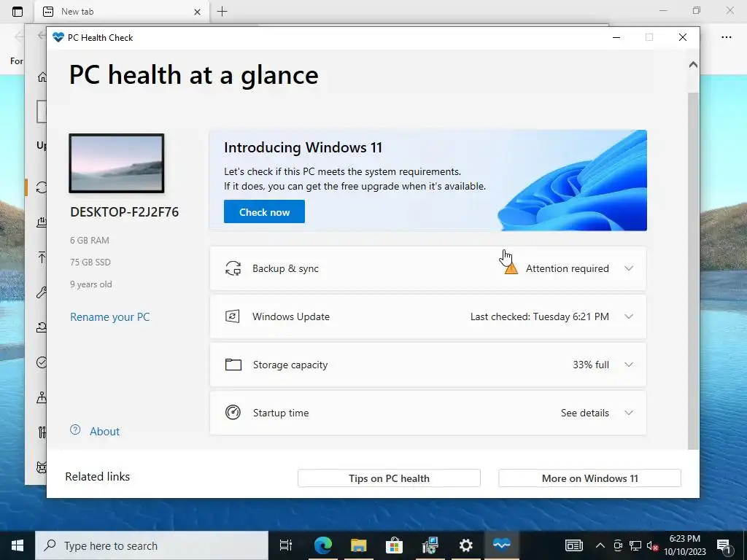Click the scroll up arrow in PC Health Check

(693, 64)
